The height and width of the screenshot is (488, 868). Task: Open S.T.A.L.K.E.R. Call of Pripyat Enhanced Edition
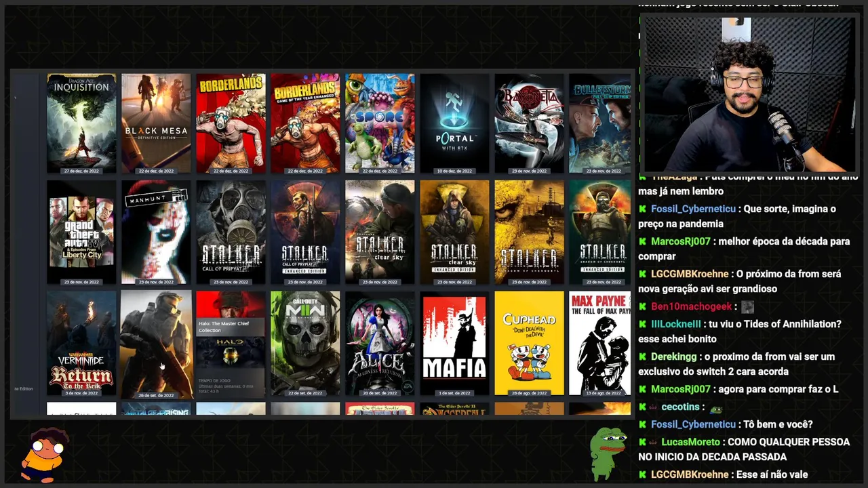(x=305, y=232)
